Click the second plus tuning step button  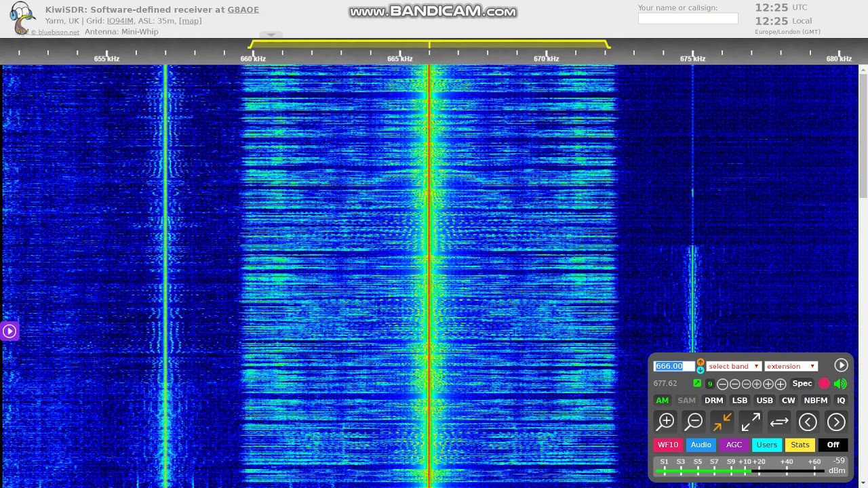click(768, 384)
